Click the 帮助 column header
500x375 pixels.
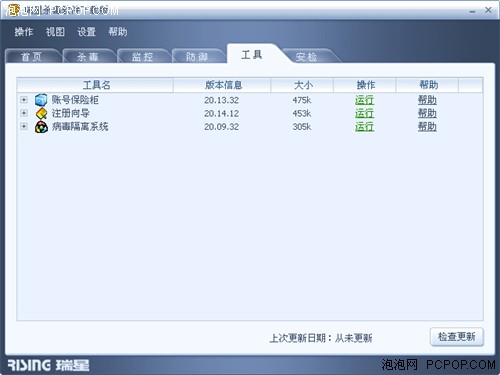coord(427,85)
